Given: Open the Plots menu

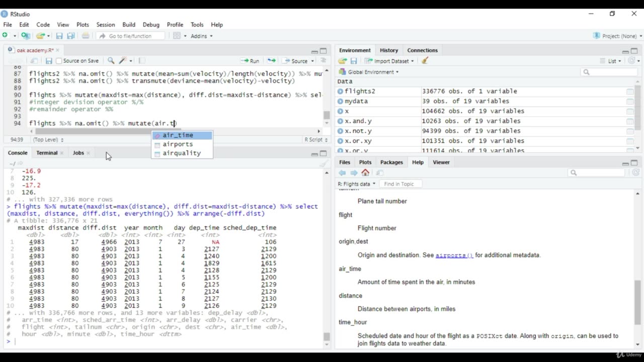Looking at the screenshot, I should click(x=83, y=25).
